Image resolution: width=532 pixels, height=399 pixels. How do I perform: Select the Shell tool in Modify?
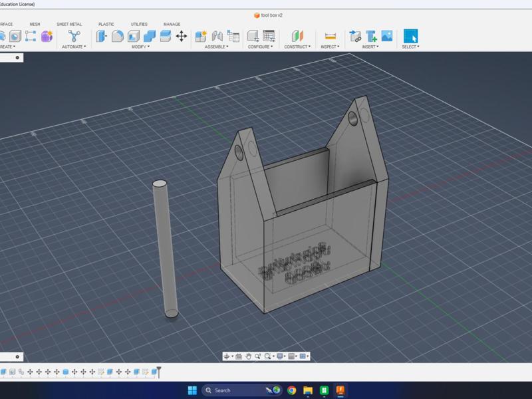[134, 36]
